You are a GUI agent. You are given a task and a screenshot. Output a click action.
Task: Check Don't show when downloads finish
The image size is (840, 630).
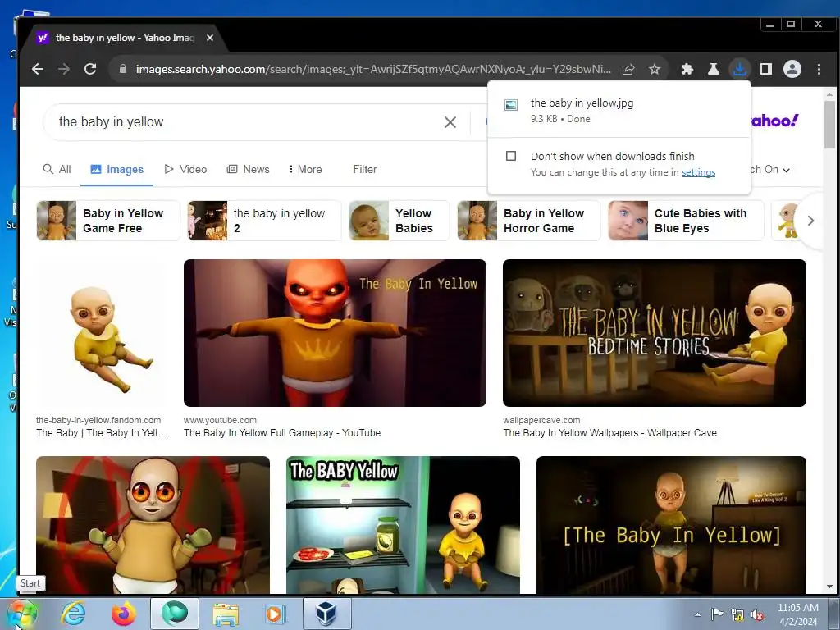click(x=511, y=156)
